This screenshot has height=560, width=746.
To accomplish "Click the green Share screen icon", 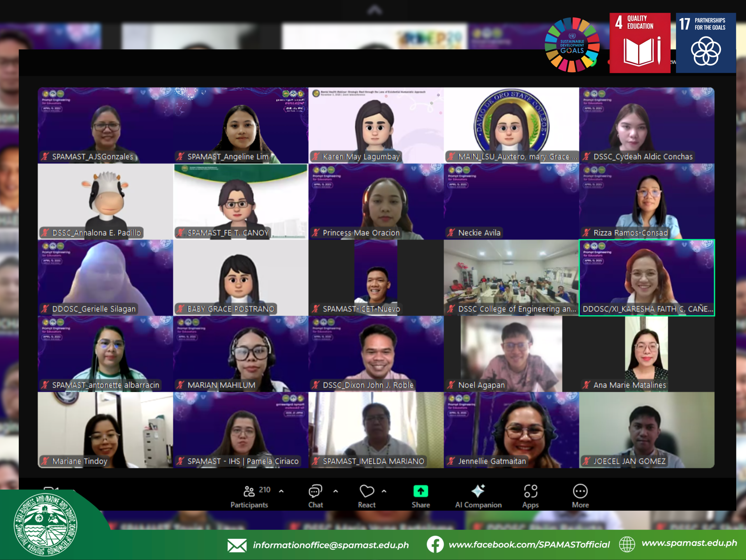I will pos(420,491).
